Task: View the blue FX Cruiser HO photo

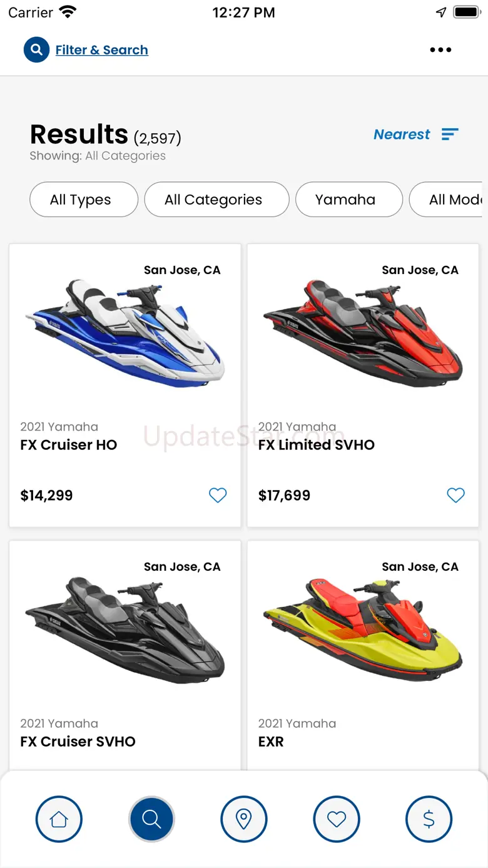Action: coord(125,333)
